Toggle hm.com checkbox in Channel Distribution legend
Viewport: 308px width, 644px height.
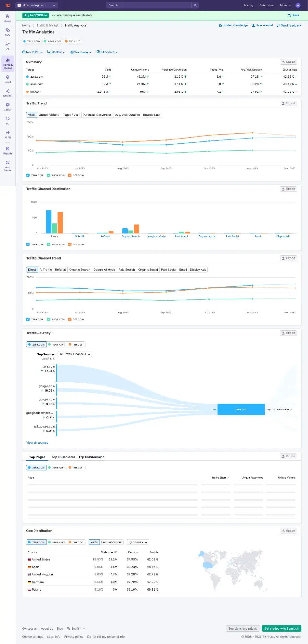(x=70, y=244)
